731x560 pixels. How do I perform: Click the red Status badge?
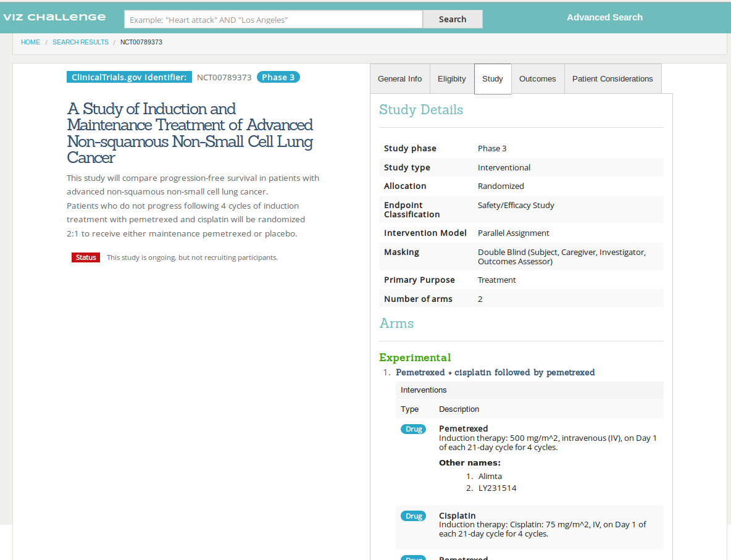pos(86,257)
